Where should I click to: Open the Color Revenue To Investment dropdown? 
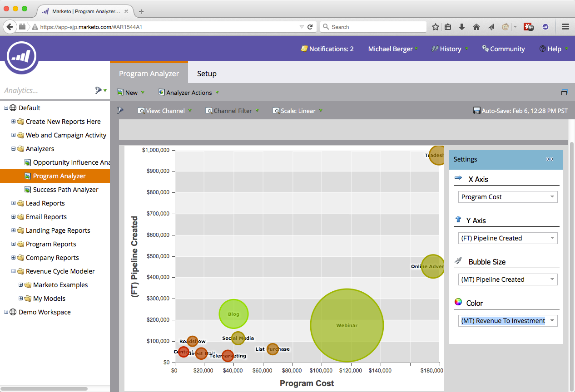coord(507,321)
